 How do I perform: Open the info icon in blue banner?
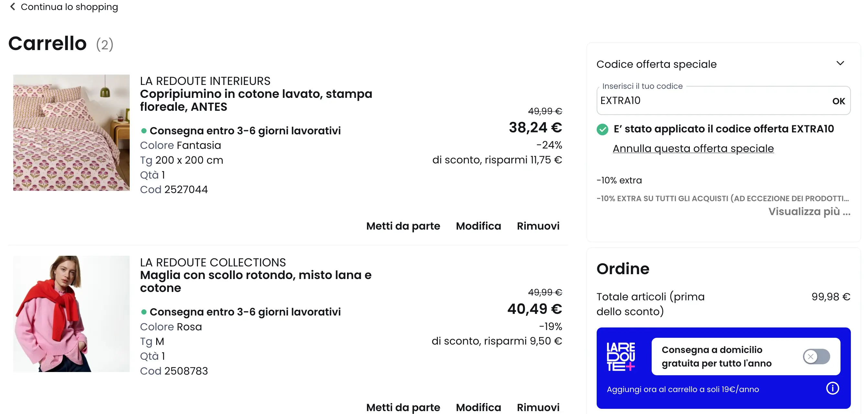pyautogui.click(x=832, y=388)
